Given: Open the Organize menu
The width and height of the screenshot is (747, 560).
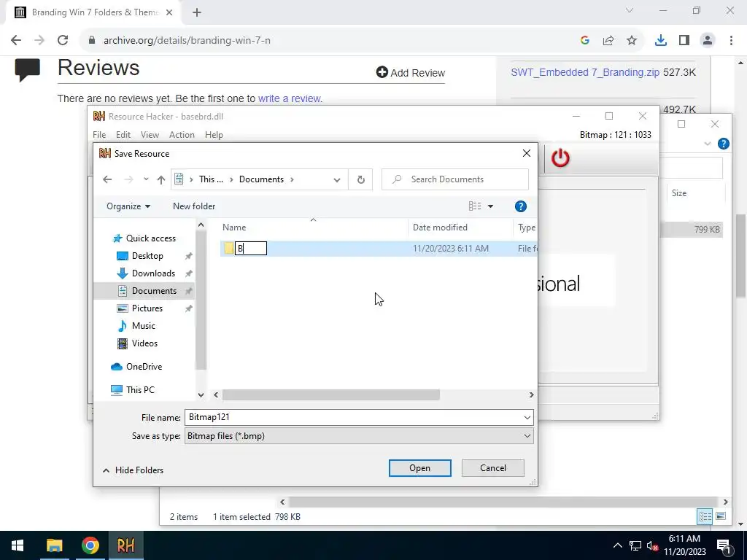Looking at the screenshot, I should [128, 206].
